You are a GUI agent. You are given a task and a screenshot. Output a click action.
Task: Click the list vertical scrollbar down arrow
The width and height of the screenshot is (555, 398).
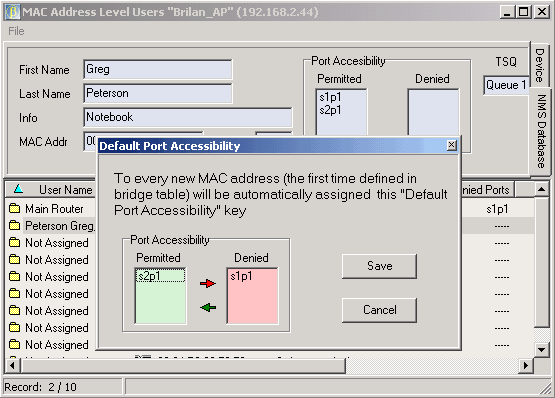541,350
